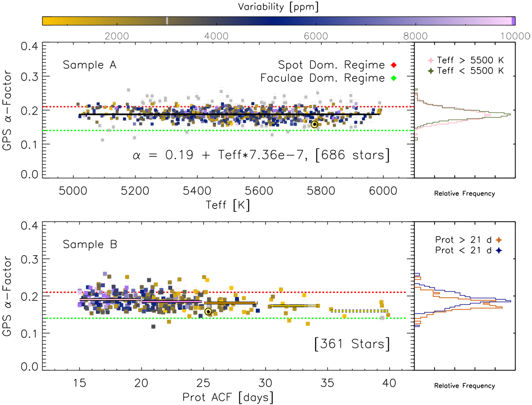Click the orange star marker for Prot > 21 d
This screenshot has height=405, width=532.
coord(499,240)
